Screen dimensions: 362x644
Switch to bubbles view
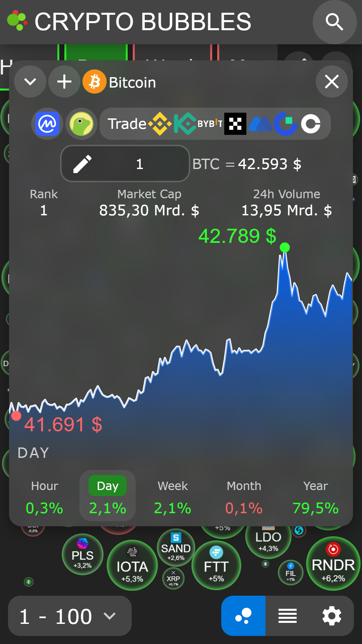pos(243,616)
